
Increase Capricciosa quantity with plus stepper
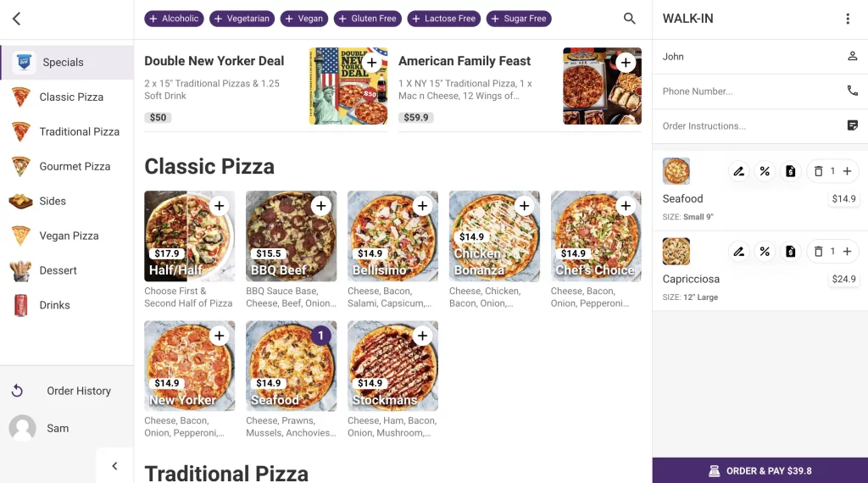click(x=847, y=252)
